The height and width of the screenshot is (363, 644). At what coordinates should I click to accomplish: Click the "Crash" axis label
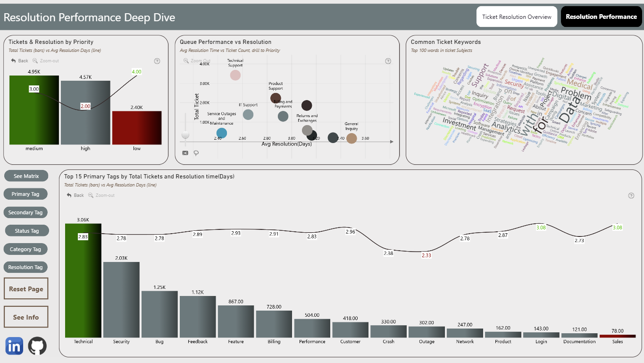[389, 342]
